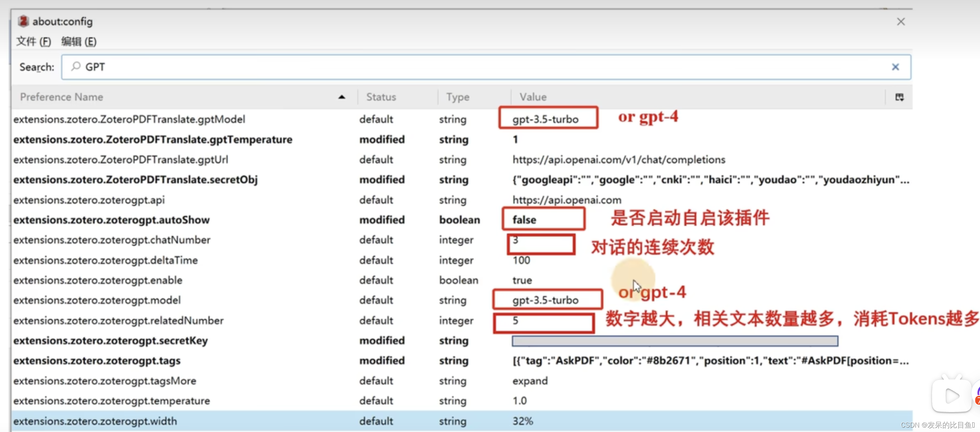
Task: Select ZoteroPDFTranslate.gptUrl preference row
Action: pyautogui.click(x=462, y=160)
